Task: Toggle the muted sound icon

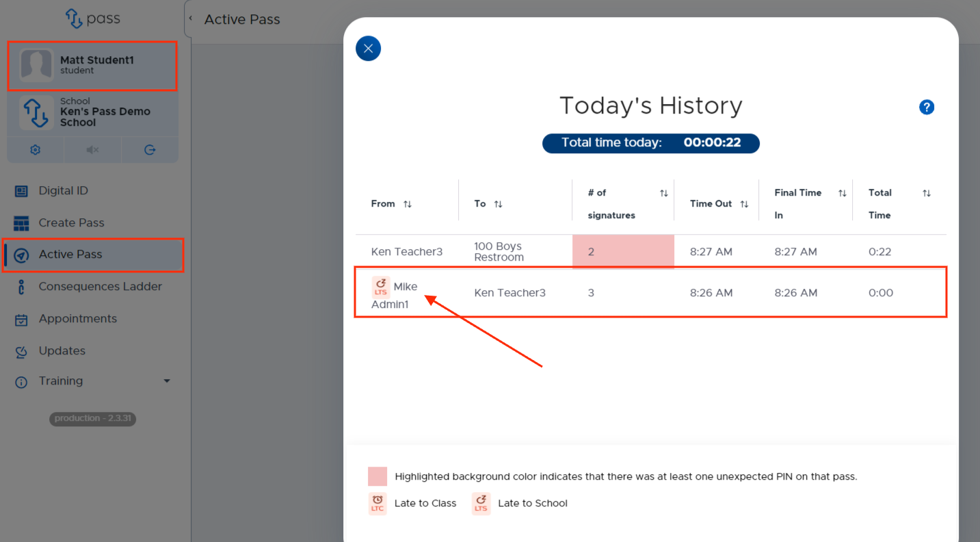Action: pos(93,150)
